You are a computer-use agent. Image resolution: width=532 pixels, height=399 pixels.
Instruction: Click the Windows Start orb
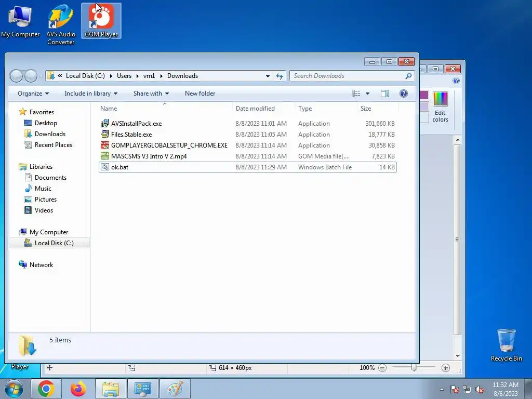click(14, 389)
